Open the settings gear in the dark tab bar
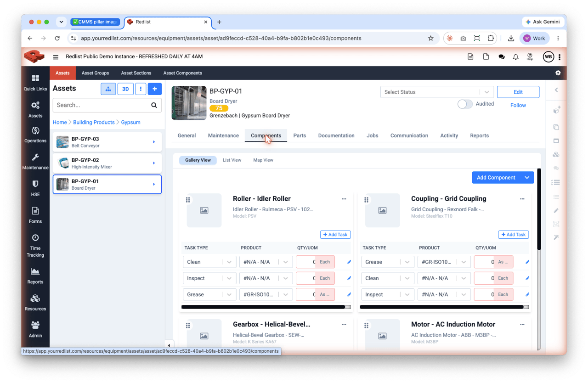The width and height of the screenshot is (588, 383). [558, 73]
